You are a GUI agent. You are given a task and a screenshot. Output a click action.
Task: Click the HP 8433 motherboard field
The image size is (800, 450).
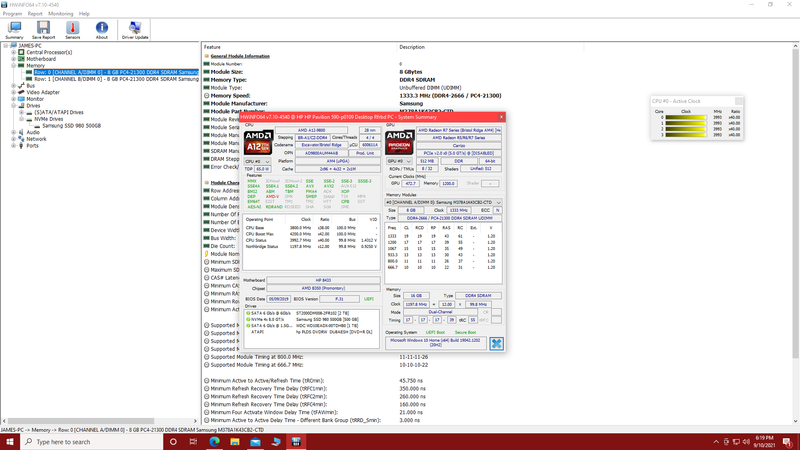[323, 280]
